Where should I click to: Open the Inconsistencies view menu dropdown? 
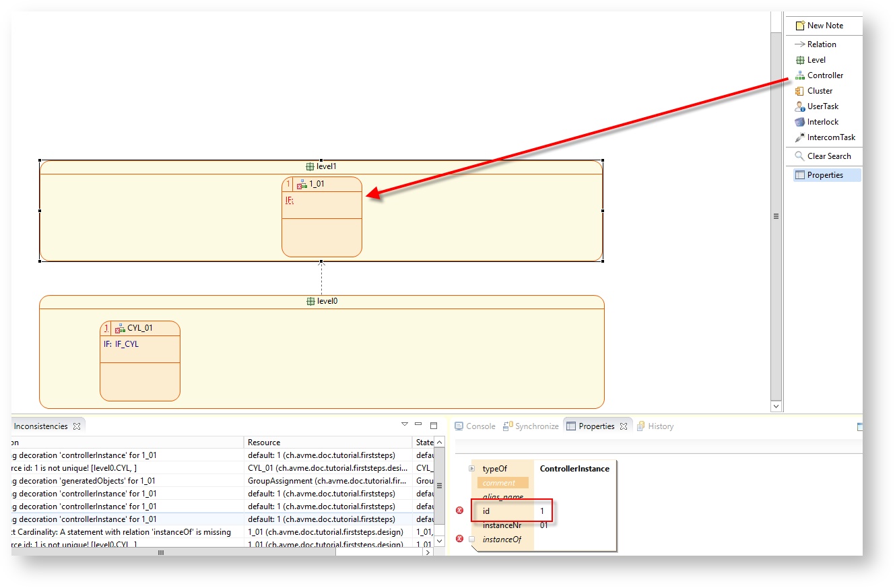click(405, 424)
